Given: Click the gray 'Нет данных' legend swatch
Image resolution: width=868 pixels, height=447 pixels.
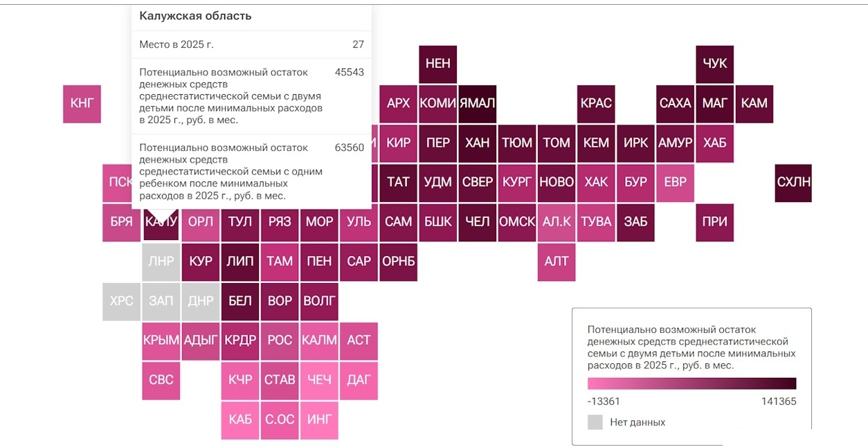Looking at the screenshot, I should point(595,422).
